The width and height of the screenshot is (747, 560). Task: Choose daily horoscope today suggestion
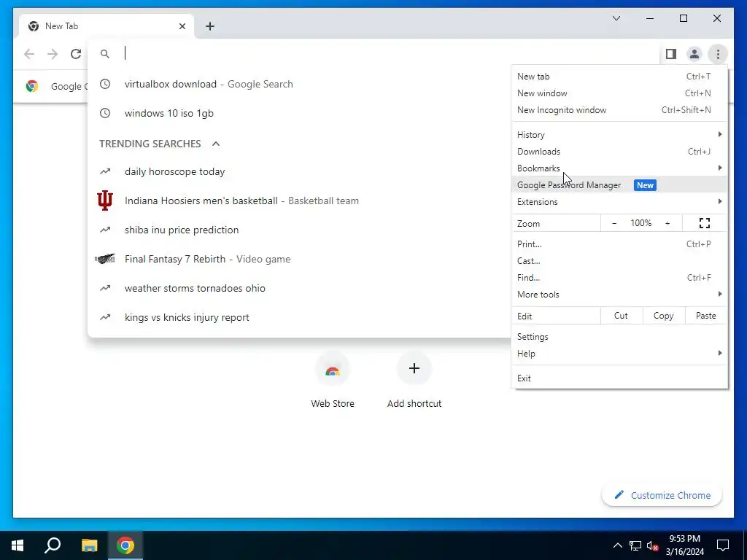pos(299,171)
